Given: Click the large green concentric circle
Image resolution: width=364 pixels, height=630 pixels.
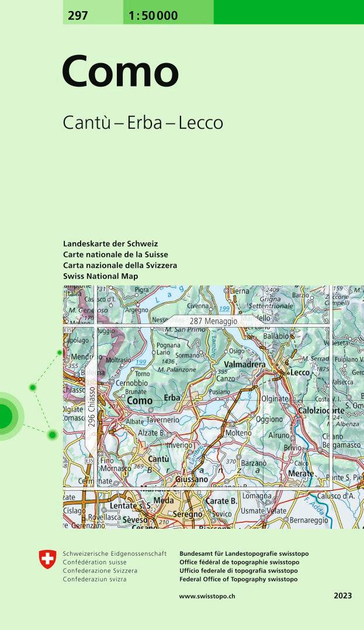Looking at the screenshot, I should [x=4, y=415].
